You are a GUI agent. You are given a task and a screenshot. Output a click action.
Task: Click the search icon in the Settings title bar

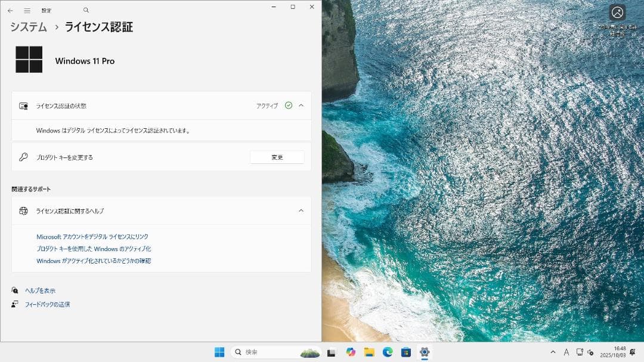coord(85,10)
